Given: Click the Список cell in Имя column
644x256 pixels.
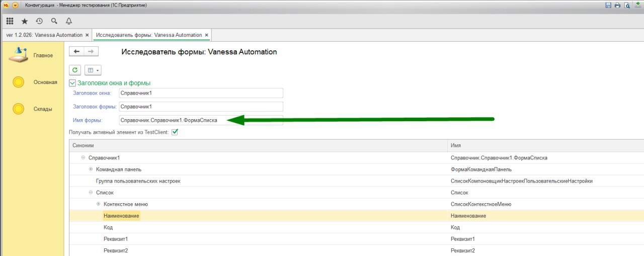Looking at the screenshot, I should 545,193.
